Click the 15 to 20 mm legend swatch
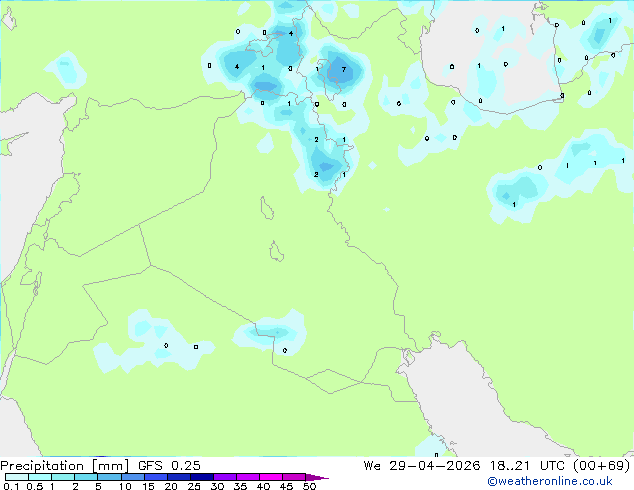 pyautogui.click(x=156, y=477)
